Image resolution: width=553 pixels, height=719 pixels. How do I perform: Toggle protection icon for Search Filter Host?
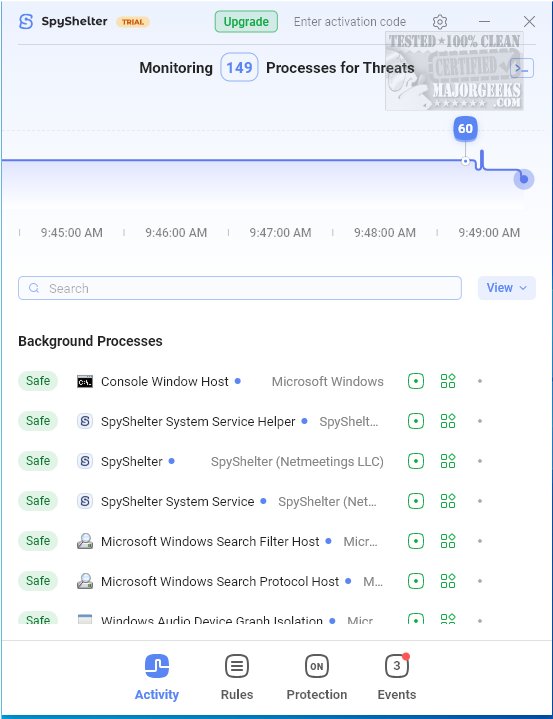(416, 541)
